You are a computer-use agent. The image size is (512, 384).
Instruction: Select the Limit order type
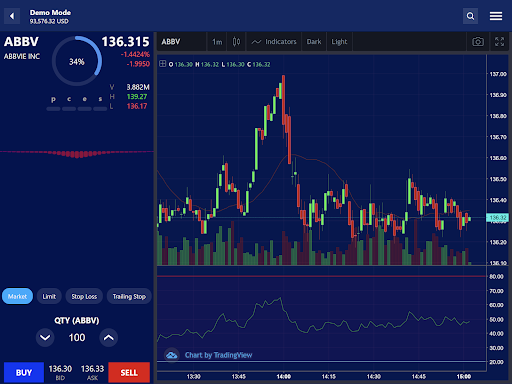pyautogui.click(x=49, y=296)
